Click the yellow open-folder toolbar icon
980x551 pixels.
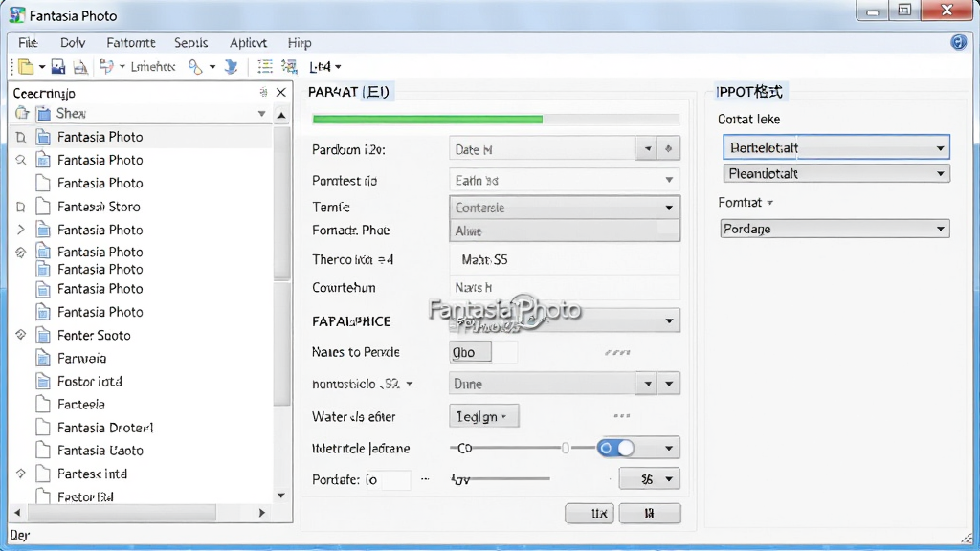coord(26,66)
